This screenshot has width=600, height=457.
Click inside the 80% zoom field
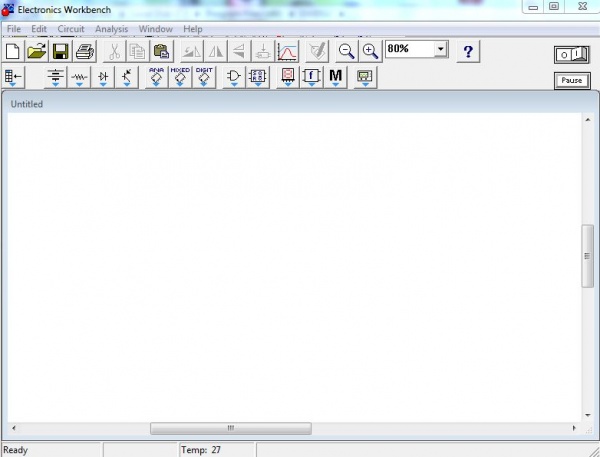409,49
